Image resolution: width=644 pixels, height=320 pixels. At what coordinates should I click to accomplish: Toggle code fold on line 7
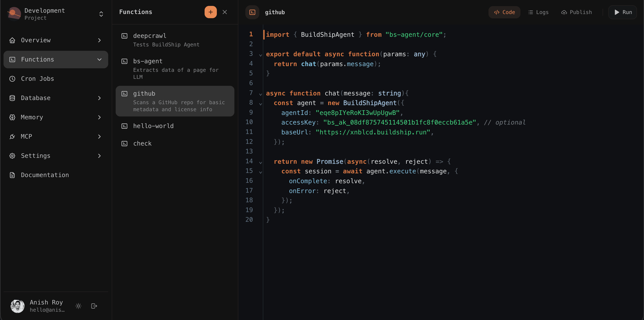coord(260,94)
